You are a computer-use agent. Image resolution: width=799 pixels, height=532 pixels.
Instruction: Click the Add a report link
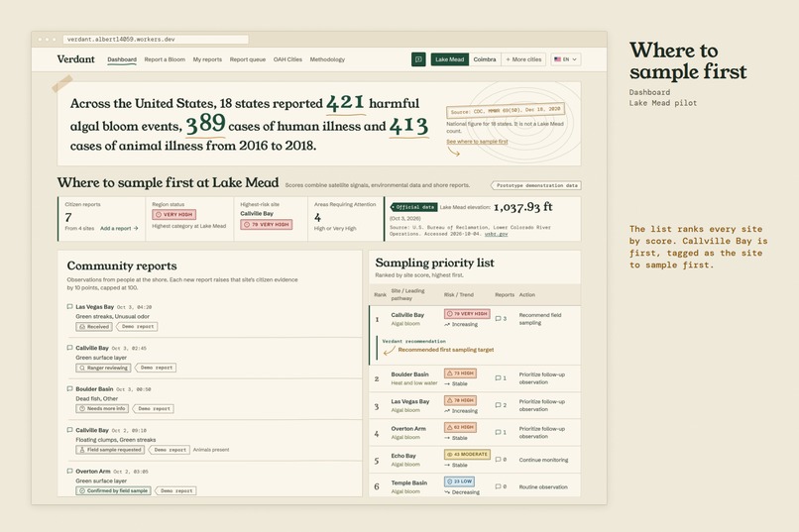tap(119, 229)
